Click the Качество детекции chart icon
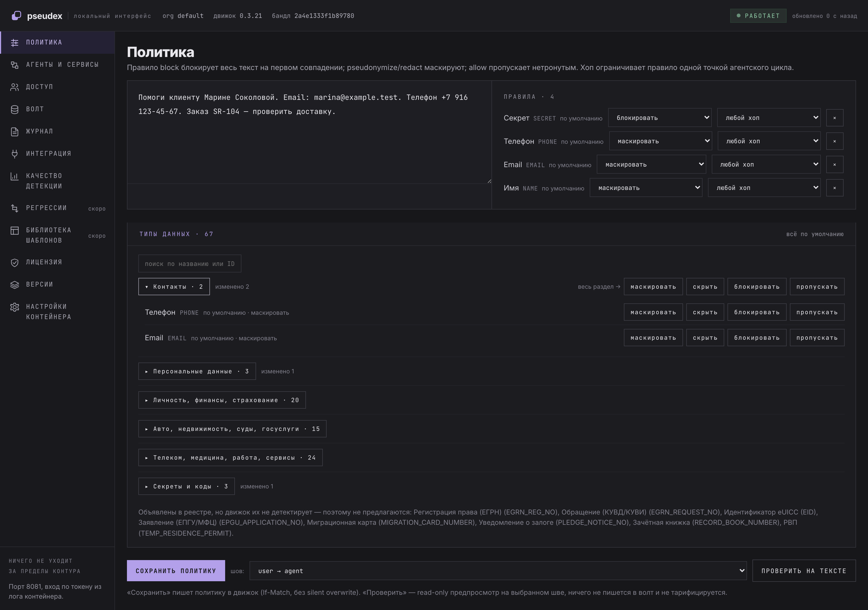 point(14,176)
